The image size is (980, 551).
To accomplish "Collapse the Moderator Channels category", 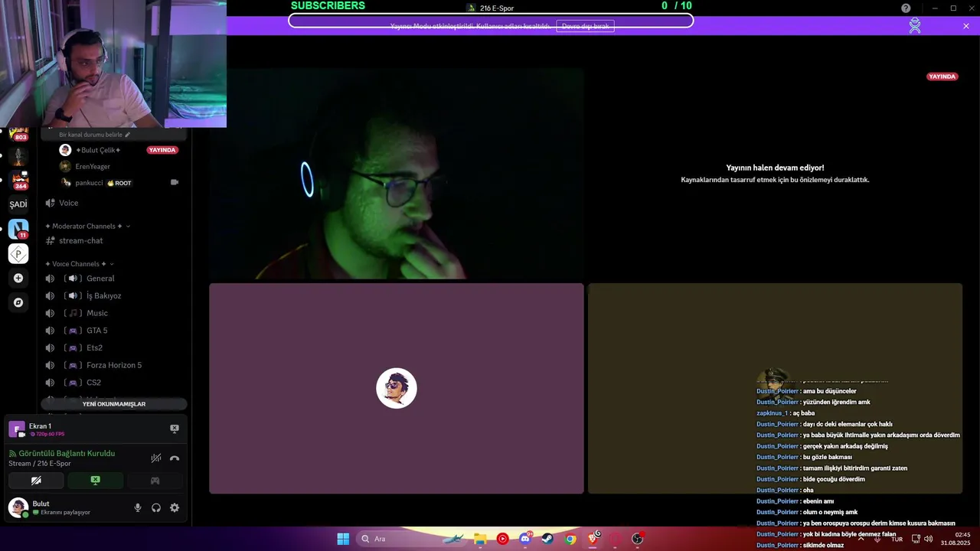I will point(87,227).
